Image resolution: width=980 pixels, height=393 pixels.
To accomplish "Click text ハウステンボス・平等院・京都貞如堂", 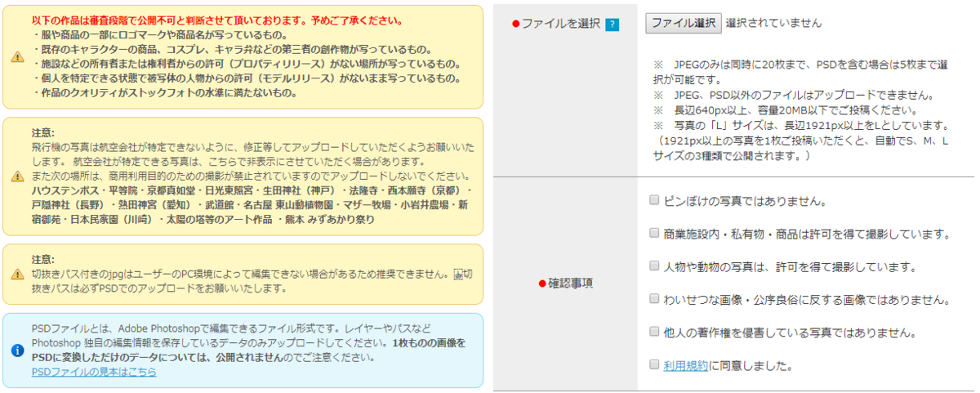I will pyautogui.click(x=252, y=190).
